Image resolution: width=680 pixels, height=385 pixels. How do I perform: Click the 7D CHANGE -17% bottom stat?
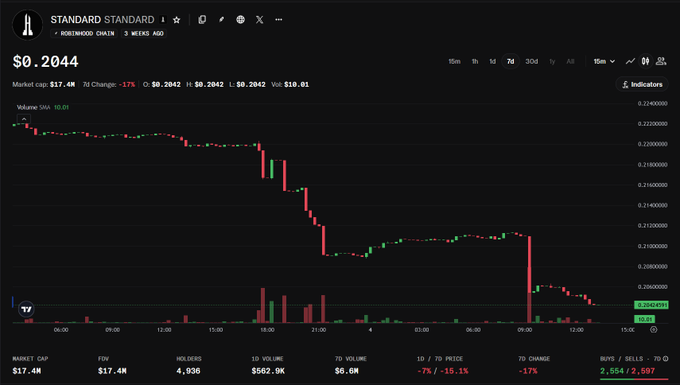pyautogui.click(x=534, y=365)
